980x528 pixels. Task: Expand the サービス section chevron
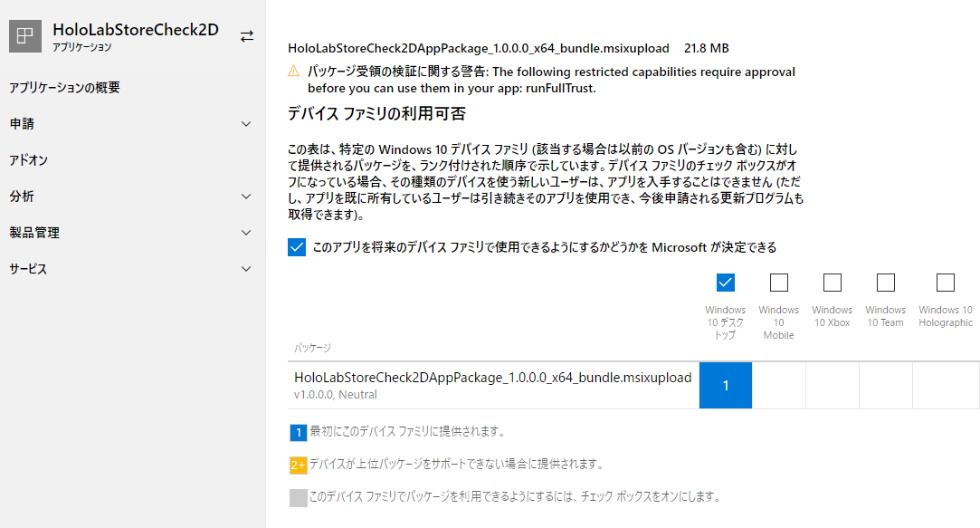246,269
